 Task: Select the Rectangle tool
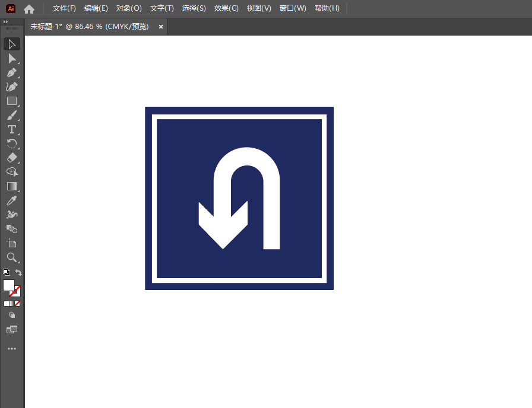pos(12,101)
